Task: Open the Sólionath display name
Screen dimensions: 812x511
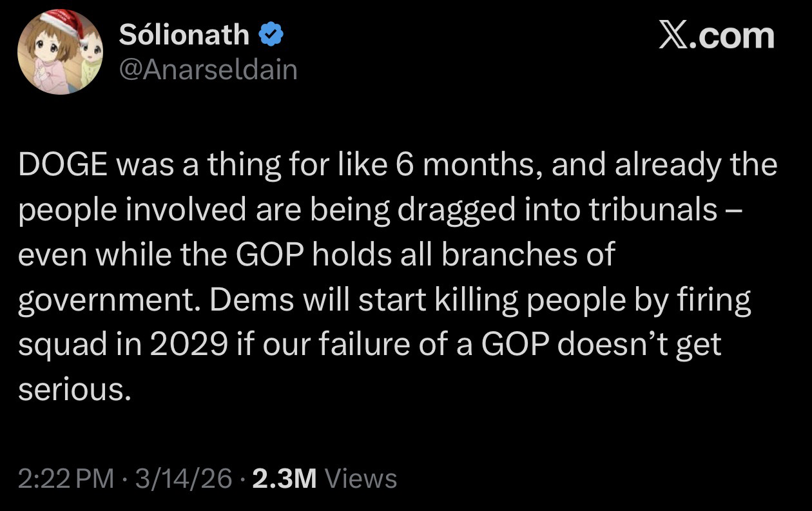Action: click(x=185, y=35)
